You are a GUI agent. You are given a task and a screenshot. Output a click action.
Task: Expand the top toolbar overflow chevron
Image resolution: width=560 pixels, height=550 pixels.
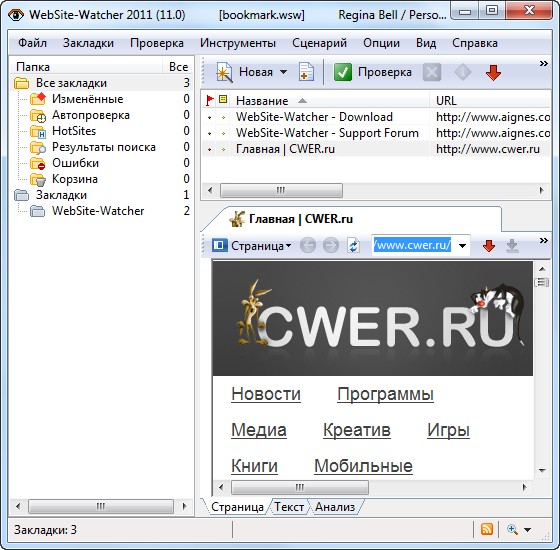point(544,64)
